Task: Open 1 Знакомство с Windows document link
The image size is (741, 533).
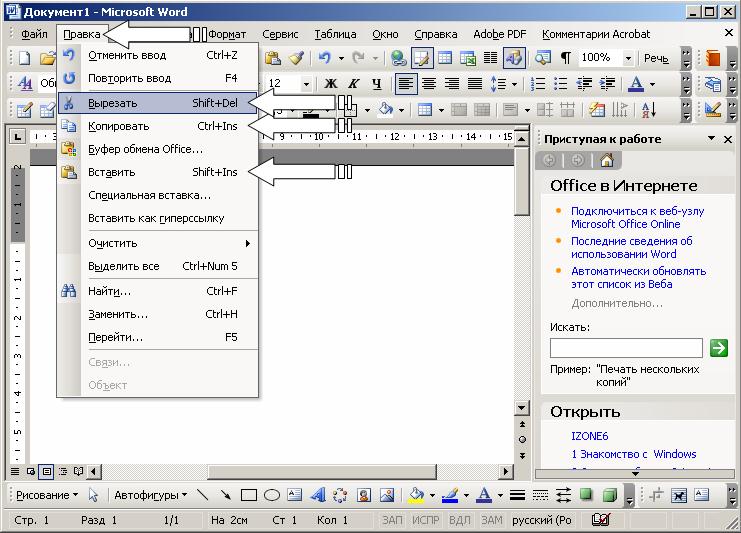Action: (x=633, y=454)
